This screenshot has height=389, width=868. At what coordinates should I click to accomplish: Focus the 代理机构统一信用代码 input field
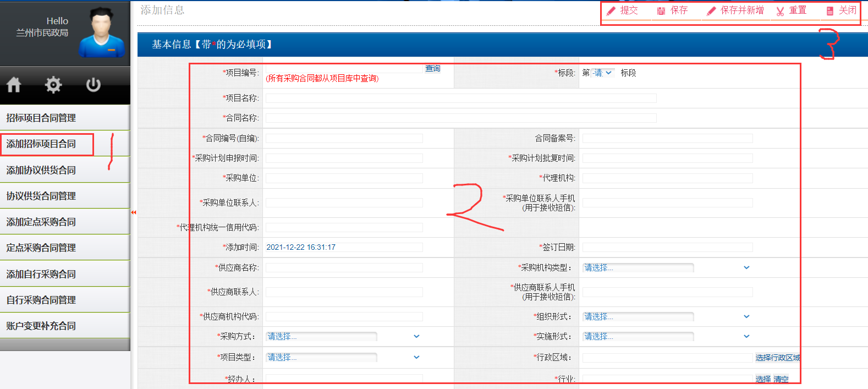click(x=344, y=227)
